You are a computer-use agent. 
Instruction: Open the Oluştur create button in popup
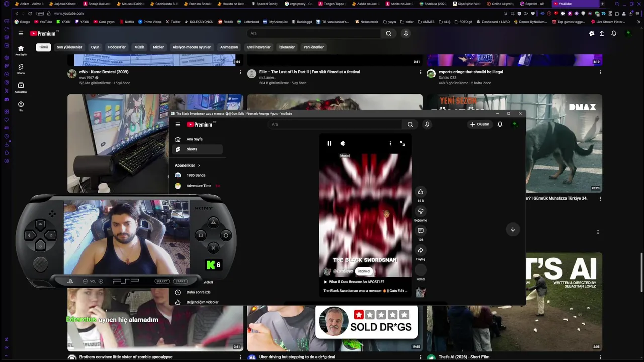pos(479,124)
